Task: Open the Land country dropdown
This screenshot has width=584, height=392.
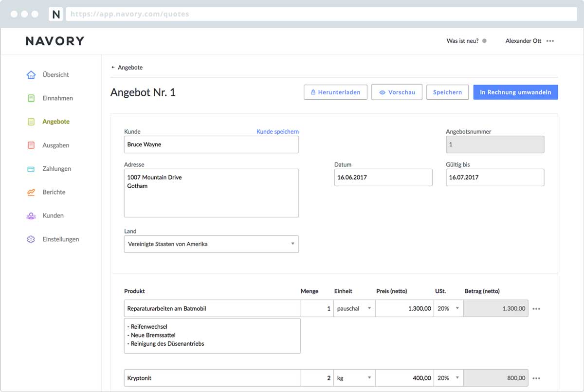Action: click(292, 244)
